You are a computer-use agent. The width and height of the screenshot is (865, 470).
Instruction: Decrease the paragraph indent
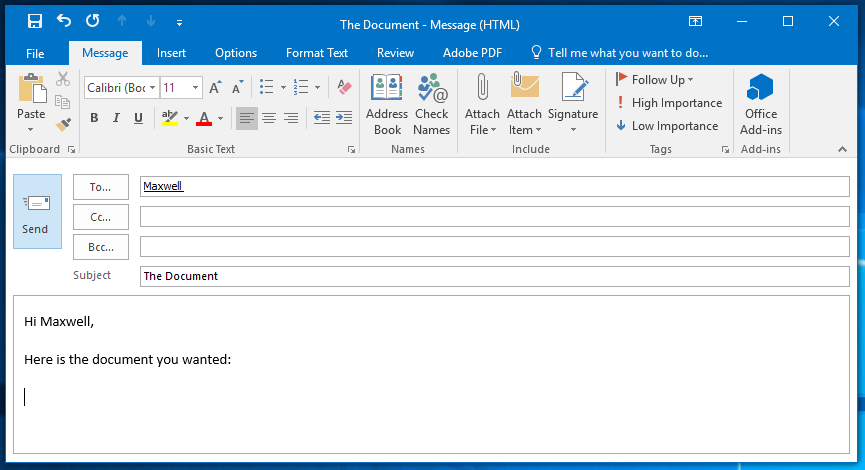tap(322, 118)
